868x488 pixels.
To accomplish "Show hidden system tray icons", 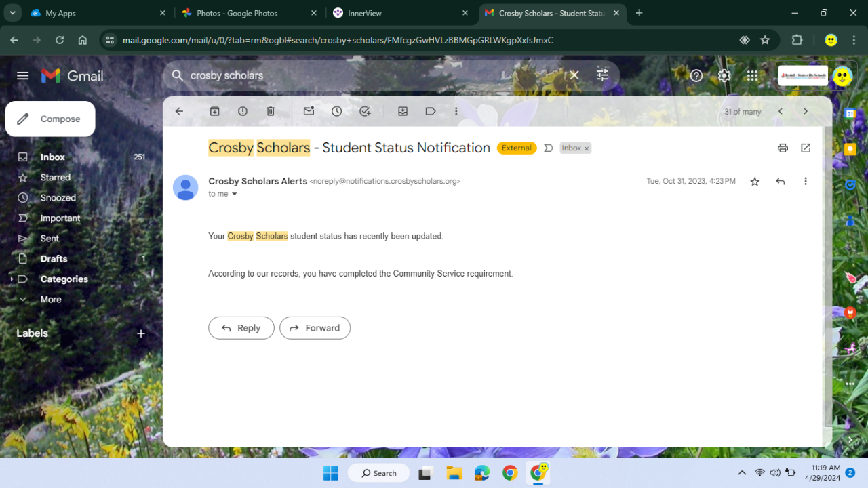I will point(742,473).
